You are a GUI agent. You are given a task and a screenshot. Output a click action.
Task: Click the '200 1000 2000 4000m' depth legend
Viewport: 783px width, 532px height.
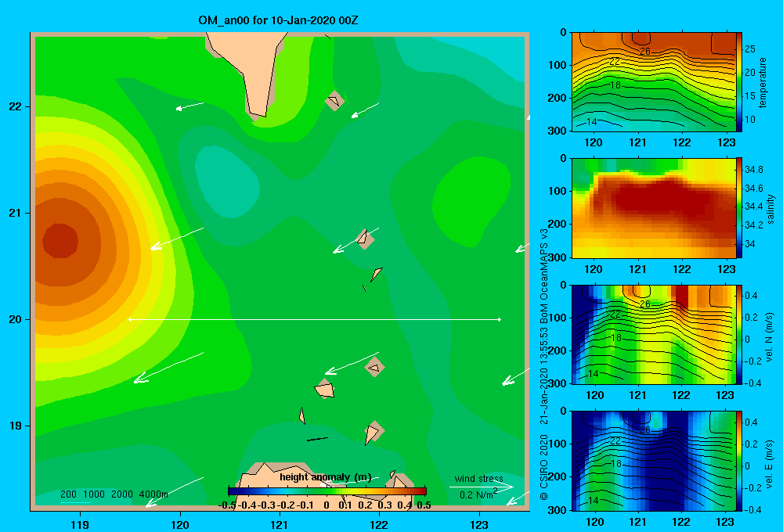pos(114,494)
